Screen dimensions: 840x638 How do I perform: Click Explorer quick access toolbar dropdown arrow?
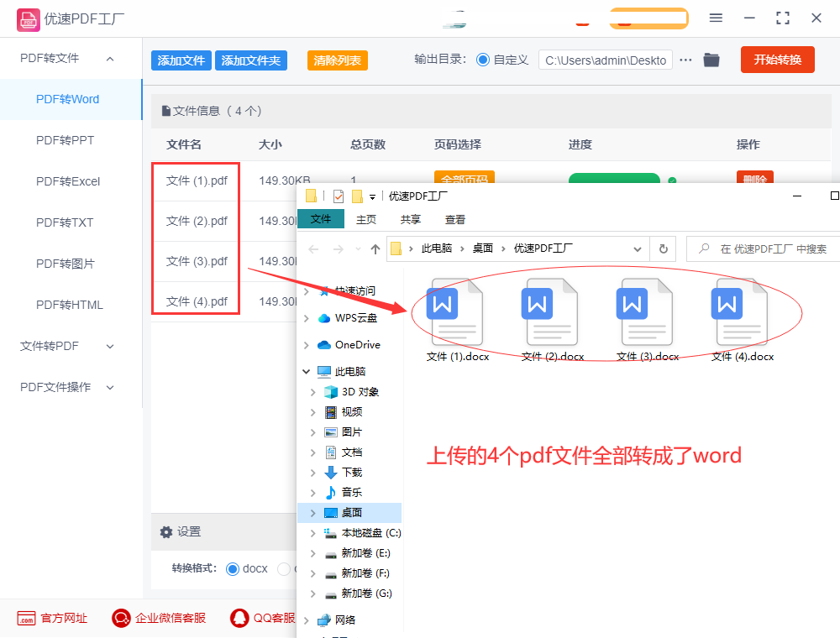372,197
